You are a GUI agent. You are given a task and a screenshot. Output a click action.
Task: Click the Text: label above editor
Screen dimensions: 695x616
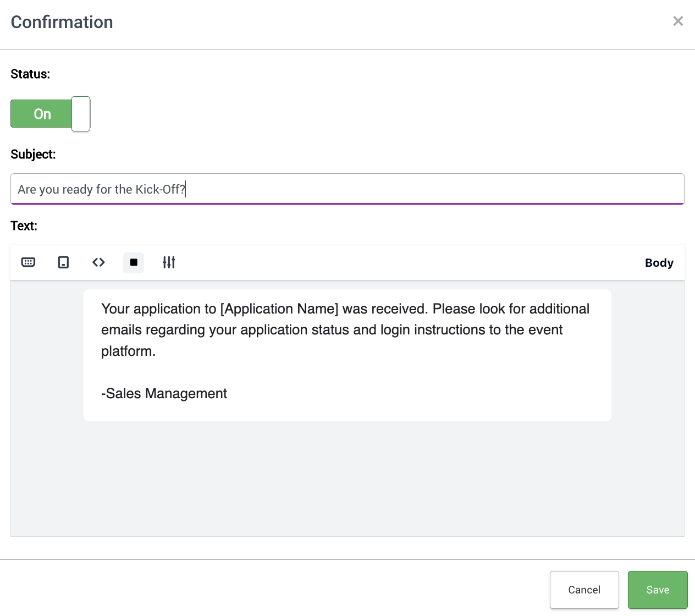pos(24,226)
